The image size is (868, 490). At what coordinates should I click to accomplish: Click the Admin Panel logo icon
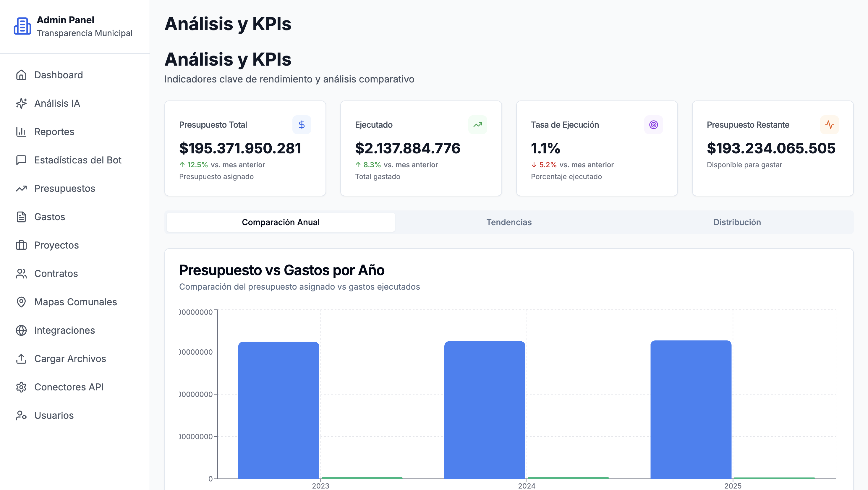(x=22, y=26)
